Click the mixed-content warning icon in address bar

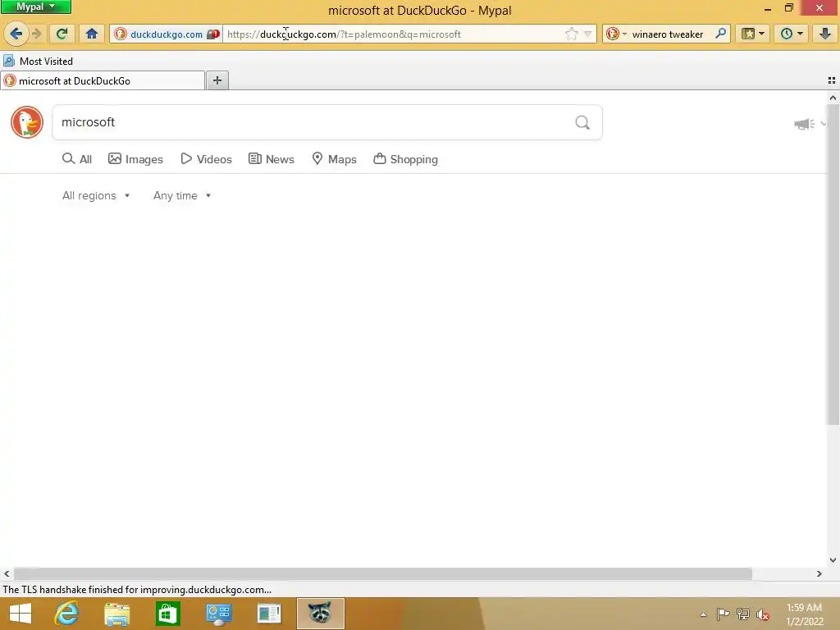(213, 34)
